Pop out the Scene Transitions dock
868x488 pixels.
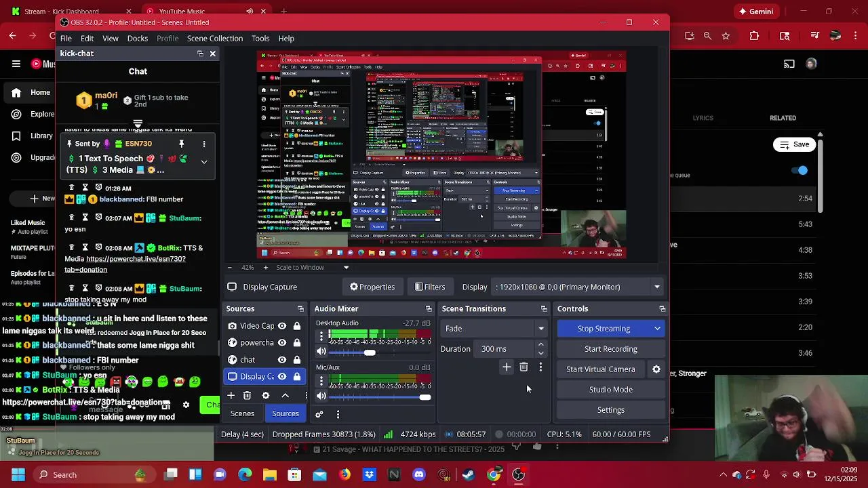pos(544,309)
